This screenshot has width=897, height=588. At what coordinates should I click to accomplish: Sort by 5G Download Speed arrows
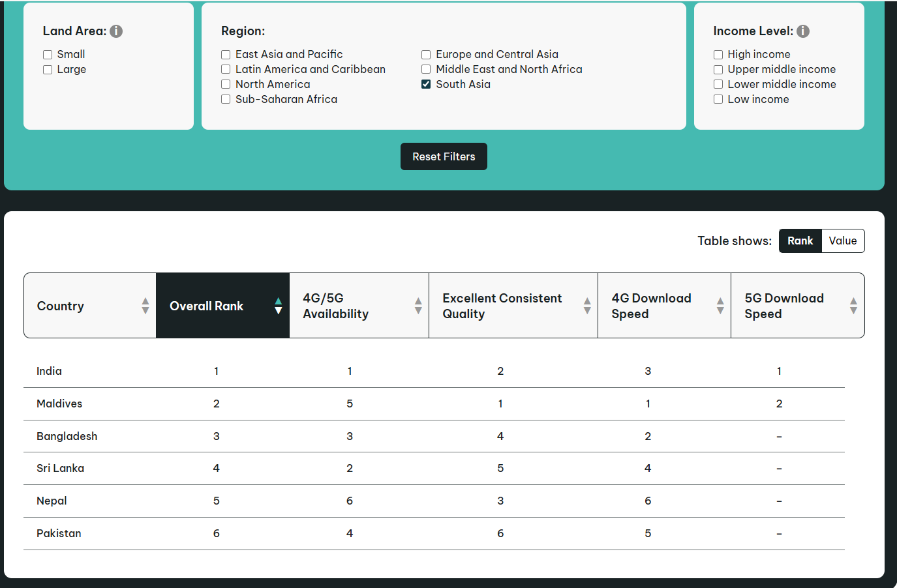853,306
